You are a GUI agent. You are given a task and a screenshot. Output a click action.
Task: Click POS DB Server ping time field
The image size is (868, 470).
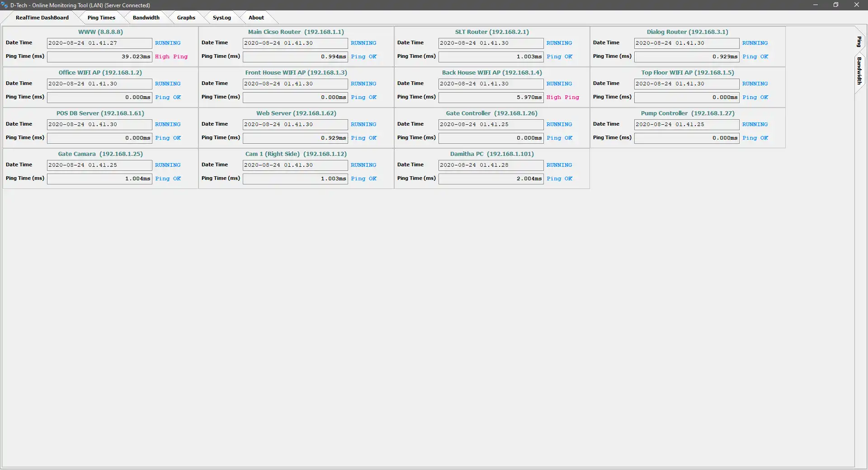[99, 138]
